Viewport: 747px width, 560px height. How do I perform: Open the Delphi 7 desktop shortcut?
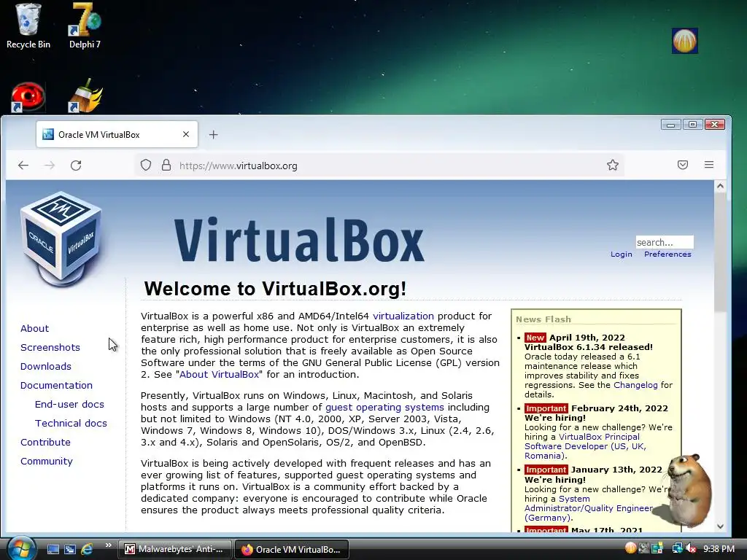tap(85, 26)
